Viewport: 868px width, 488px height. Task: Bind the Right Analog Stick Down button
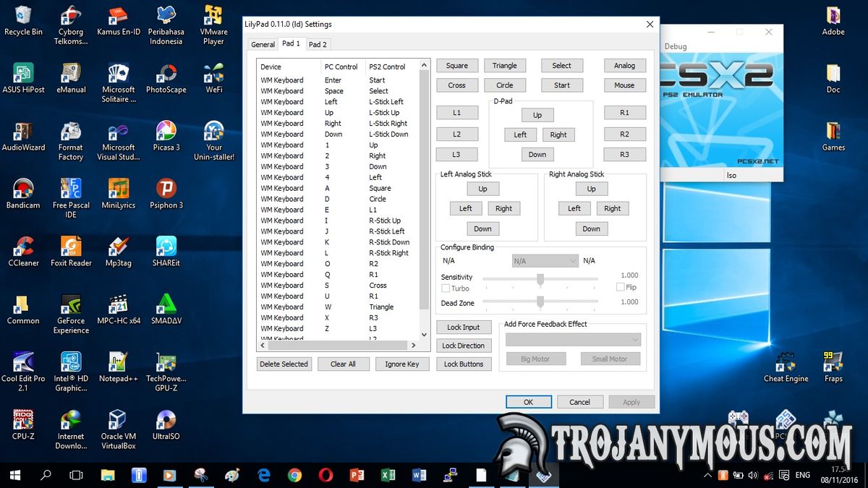[592, 228]
